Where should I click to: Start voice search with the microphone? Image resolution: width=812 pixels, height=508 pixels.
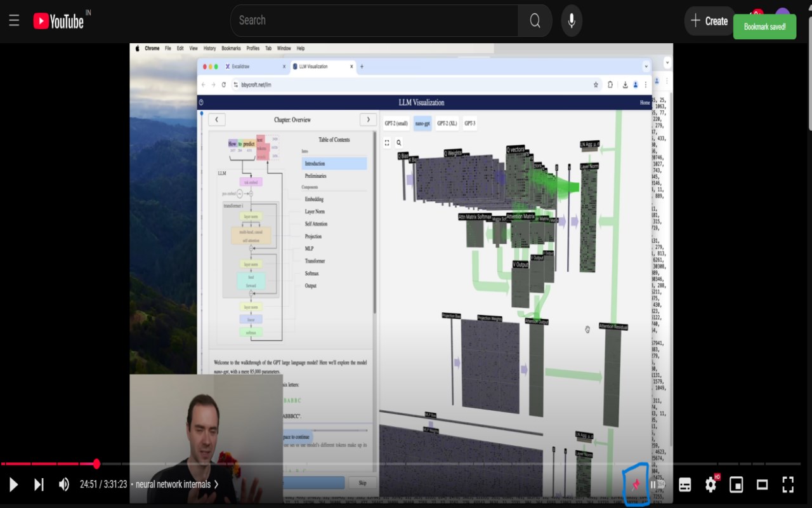pos(572,20)
